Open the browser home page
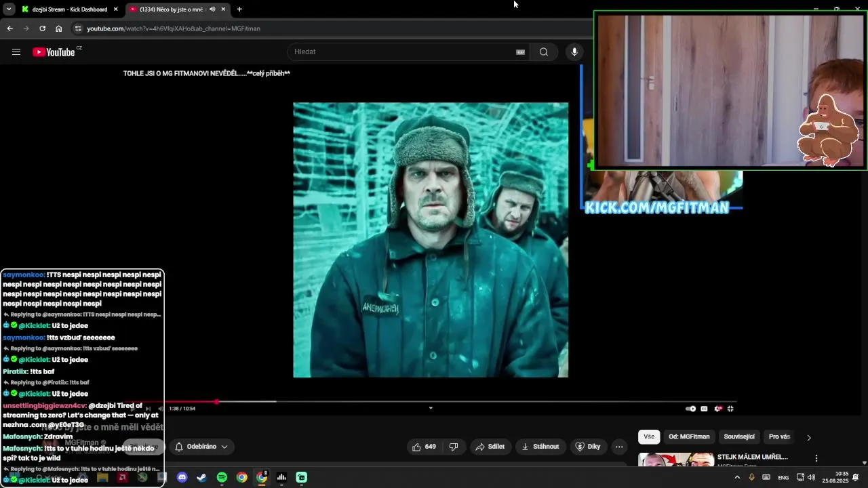This screenshot has width=868, height=488. pyautogui.click(x=58, y=28)
